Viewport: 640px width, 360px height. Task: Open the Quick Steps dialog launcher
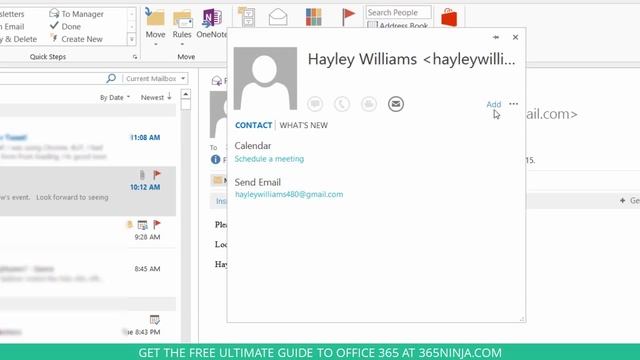click(x=135, y=57)
